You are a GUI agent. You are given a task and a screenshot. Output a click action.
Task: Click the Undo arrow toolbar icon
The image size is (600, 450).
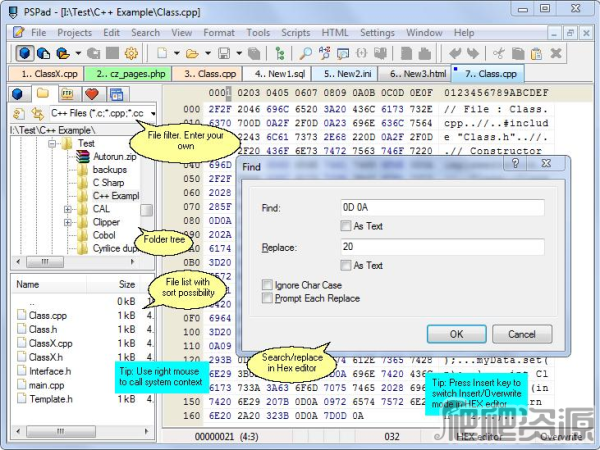455,53
